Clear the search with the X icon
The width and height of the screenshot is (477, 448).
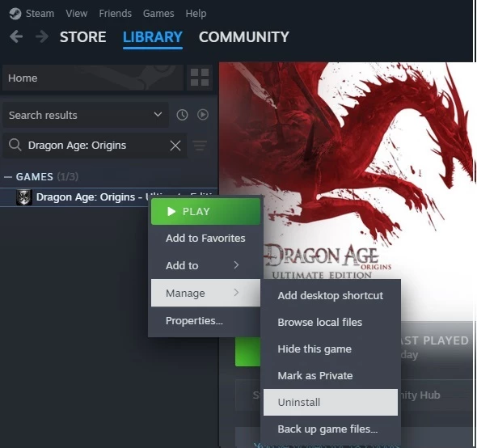[x=175, y=146]
